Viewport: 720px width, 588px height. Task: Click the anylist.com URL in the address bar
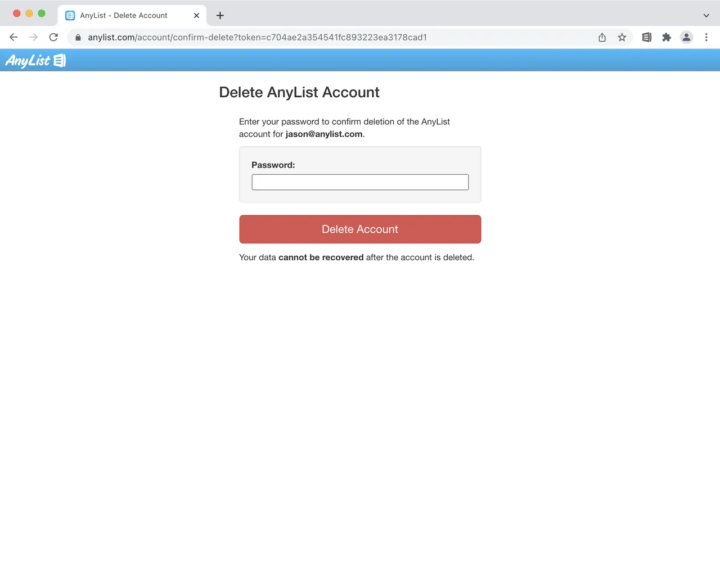(x=257, y=37)
